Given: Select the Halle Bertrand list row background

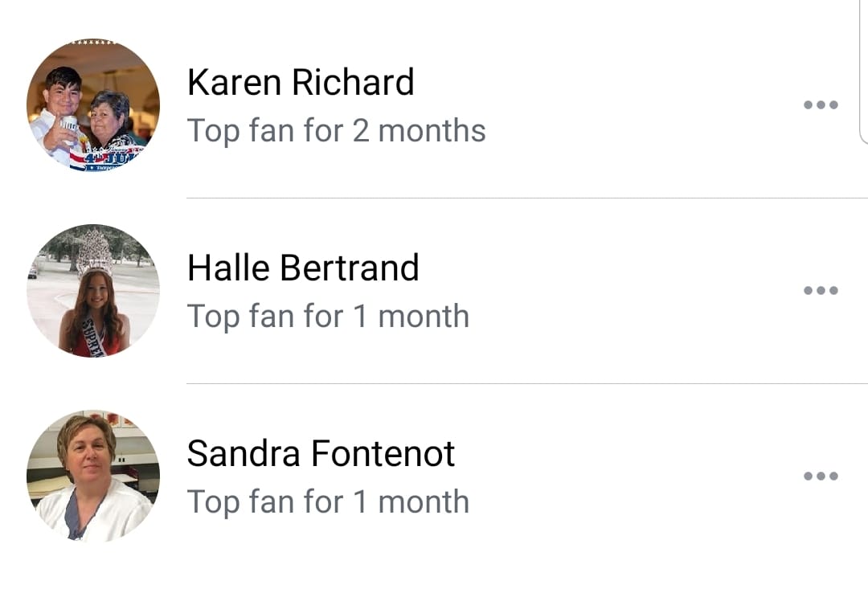Looking at the screenshot, I should tap(434, 290).
